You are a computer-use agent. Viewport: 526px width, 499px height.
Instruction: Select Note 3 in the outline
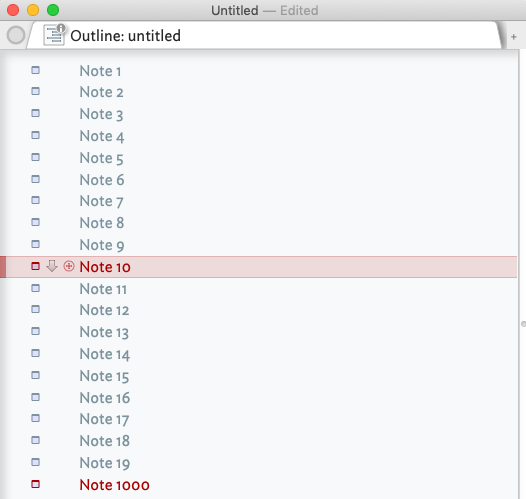[101, 114]
